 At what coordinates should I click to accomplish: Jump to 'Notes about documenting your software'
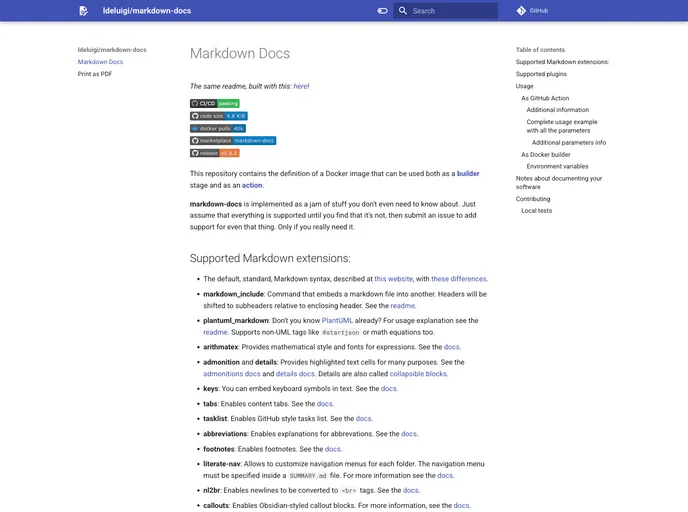coord(559,183)
